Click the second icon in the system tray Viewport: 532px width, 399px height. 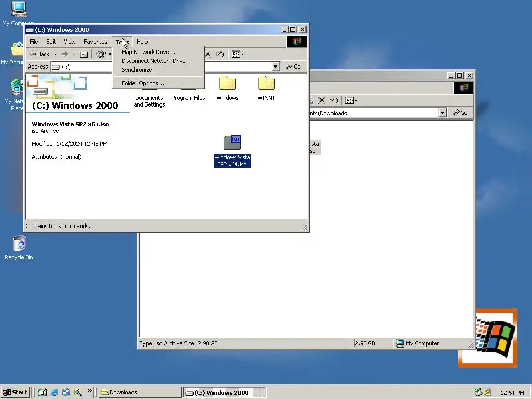tap(488, 392)
